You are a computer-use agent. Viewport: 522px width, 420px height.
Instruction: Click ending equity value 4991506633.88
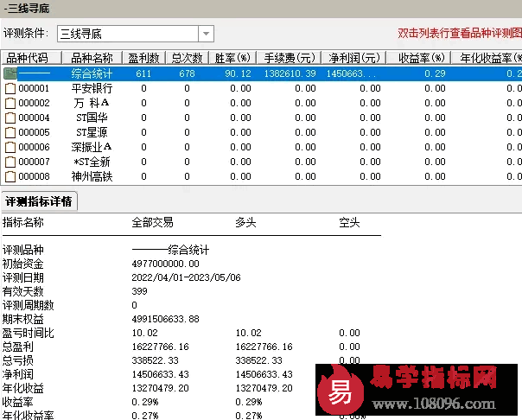pos(165,319)
